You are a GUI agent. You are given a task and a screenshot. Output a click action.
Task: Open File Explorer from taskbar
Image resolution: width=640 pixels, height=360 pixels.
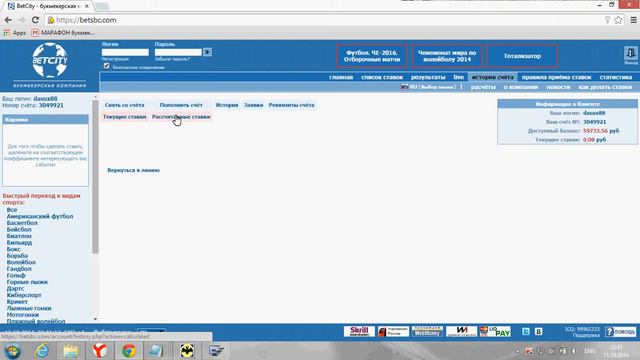pyautogui.click(x=71, y=351)
